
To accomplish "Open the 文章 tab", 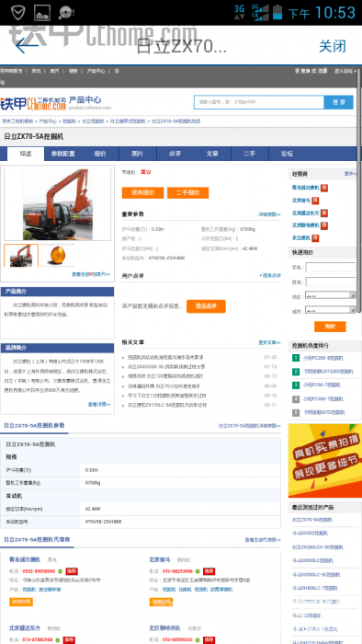I will [x=212, y=154].
